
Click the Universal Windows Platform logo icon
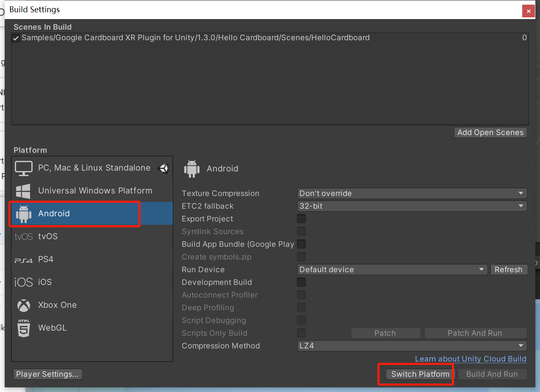click(x=23, y=190)
